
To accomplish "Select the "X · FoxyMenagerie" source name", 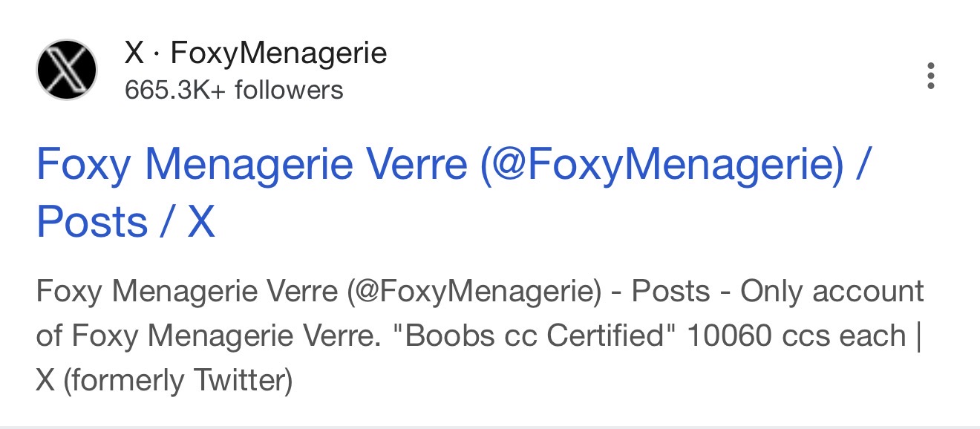I will point(255,53).
